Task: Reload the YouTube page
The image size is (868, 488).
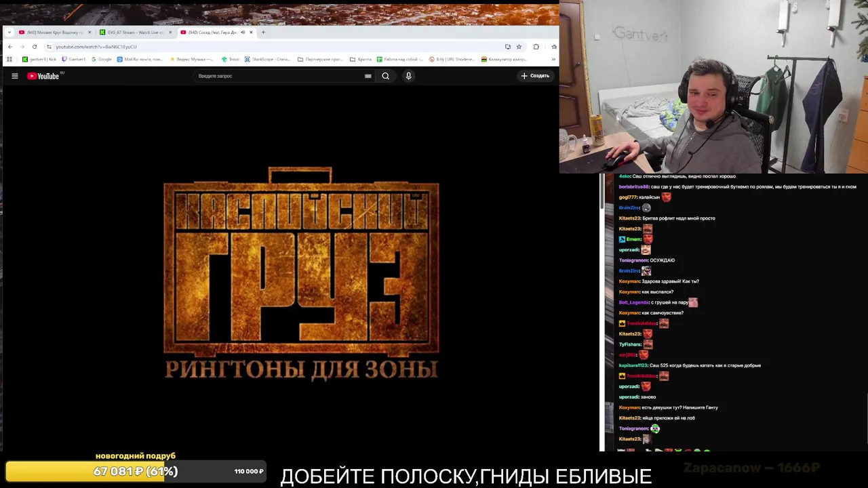Action: [x=35, y=47]
